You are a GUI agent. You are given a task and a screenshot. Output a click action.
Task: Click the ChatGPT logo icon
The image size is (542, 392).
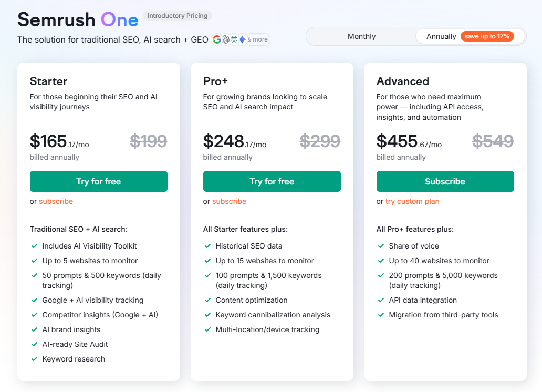pos(225,39)
